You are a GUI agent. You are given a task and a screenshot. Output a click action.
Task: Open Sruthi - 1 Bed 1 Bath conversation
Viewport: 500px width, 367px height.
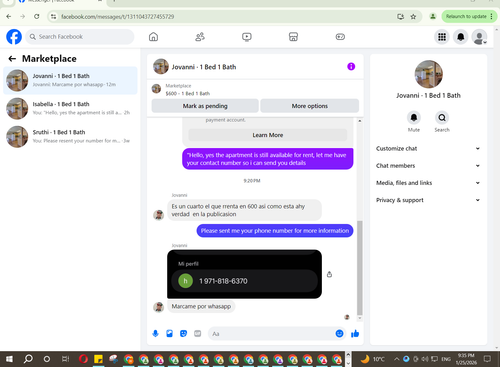pos(70,136)
